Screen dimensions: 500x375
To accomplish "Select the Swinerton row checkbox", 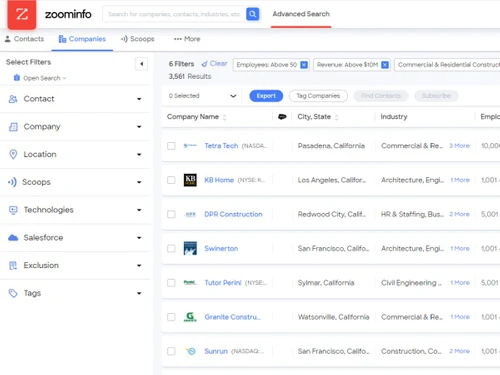I will (171, 249).
